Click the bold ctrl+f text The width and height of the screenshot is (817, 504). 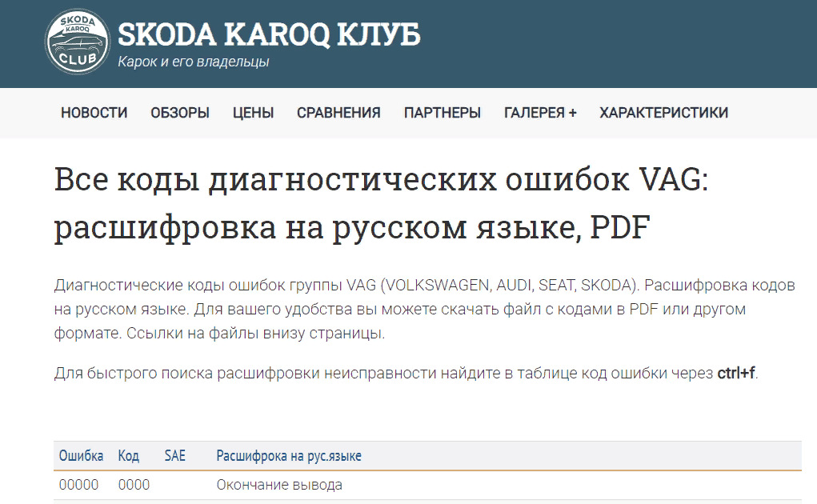coord(736,373)
